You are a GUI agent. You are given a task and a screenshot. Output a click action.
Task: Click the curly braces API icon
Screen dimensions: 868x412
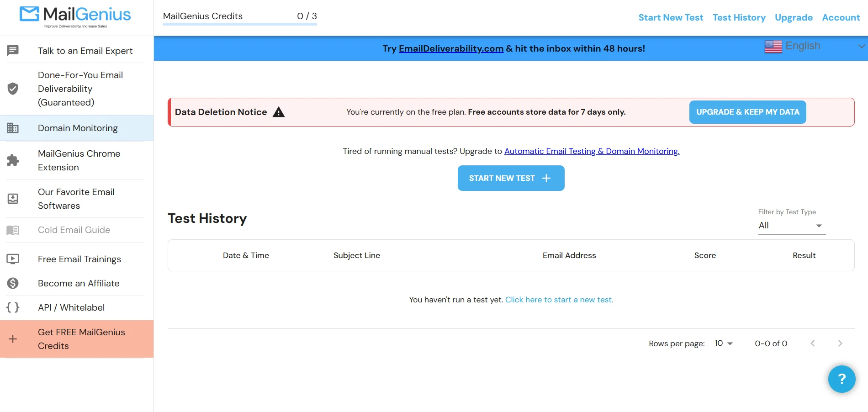tap(13, 307)
